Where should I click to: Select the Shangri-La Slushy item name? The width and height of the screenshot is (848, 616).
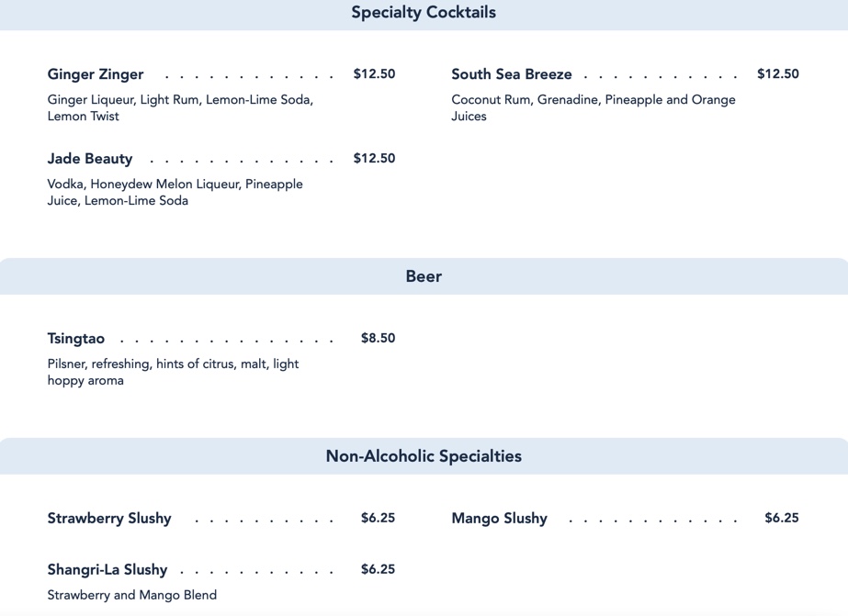[107, 570]
